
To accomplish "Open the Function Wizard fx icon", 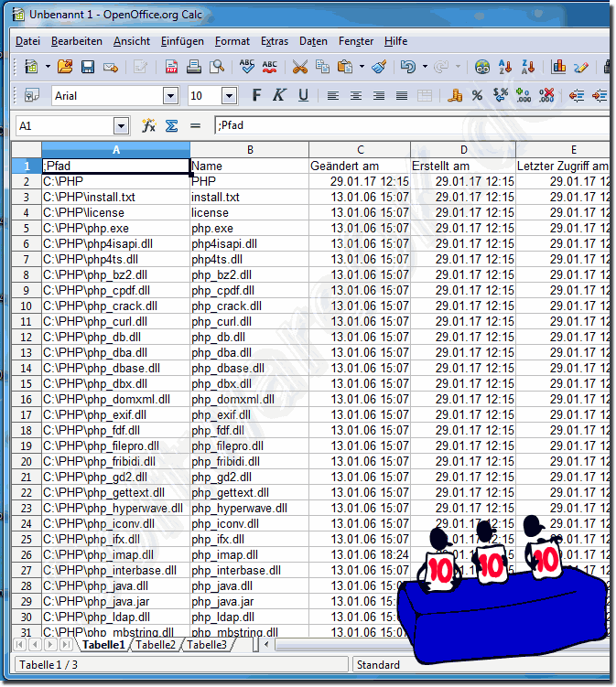I will (x=148, y=125).
